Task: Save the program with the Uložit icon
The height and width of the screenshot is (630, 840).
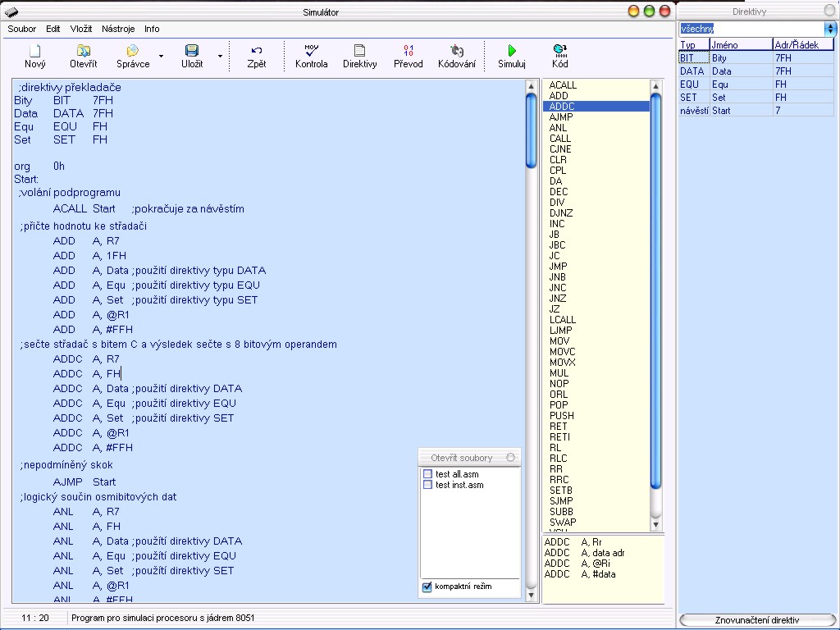Action: pyautogui.click(x=192, y=52)
